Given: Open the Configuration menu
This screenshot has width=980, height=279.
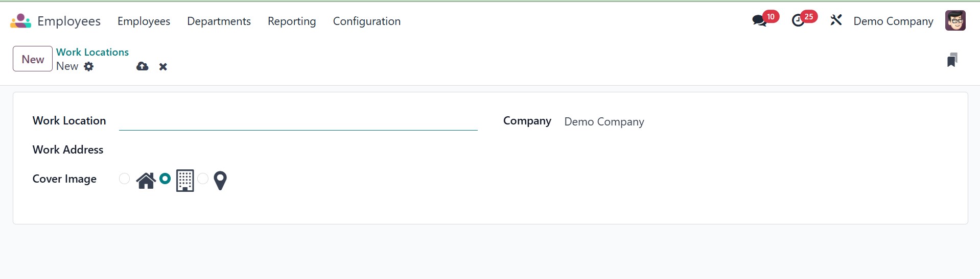Looking at the screenshot, I should [x=366, y=21].
